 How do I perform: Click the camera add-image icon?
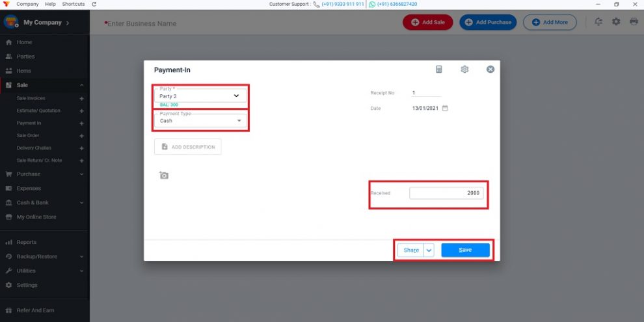(164, 176)
